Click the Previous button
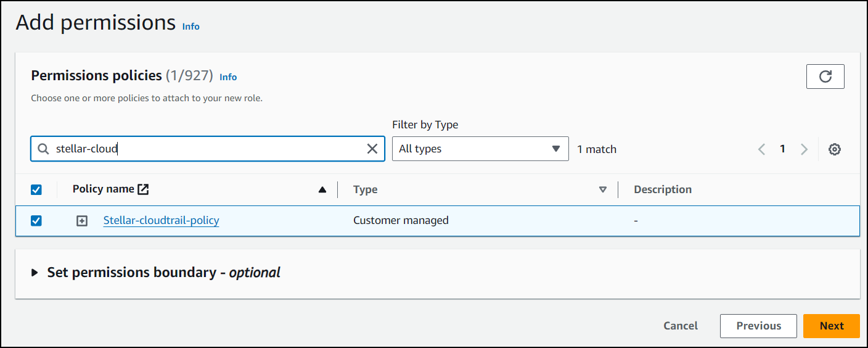This screenshot has height=348, width=868. [758, 326]
